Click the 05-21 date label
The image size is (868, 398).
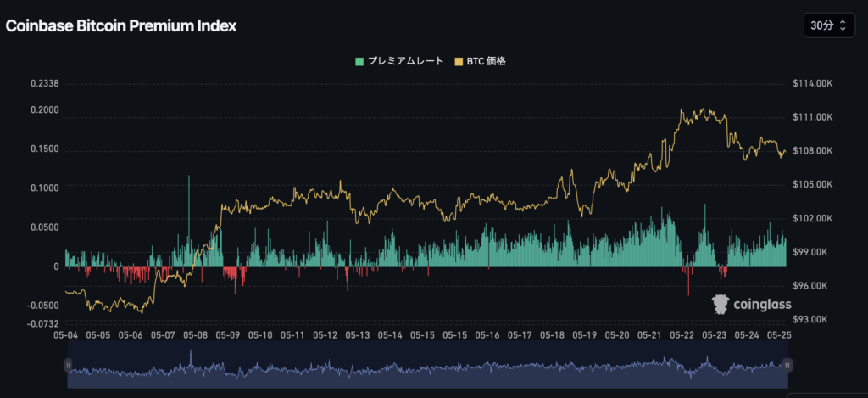[x=649, y=335]
